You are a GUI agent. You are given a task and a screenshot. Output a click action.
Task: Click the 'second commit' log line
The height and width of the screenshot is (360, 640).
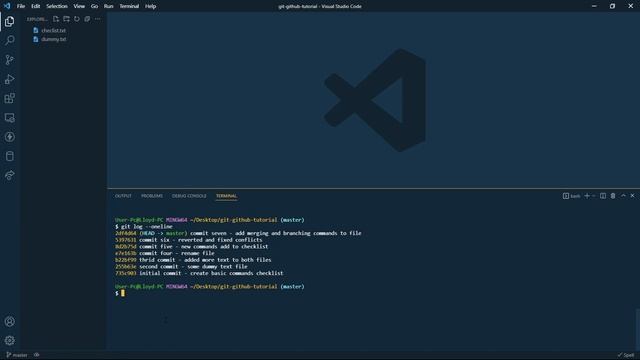click(x=181, y=267)
